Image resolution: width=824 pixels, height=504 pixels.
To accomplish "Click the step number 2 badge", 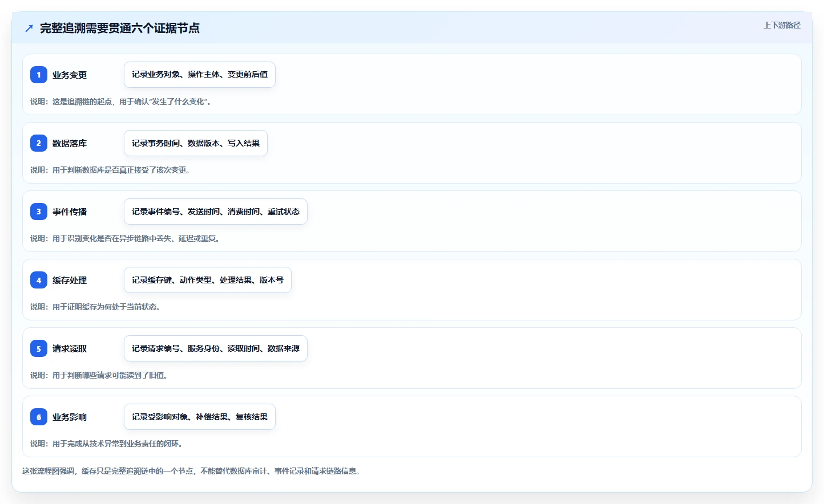I will tap(39, 143).
